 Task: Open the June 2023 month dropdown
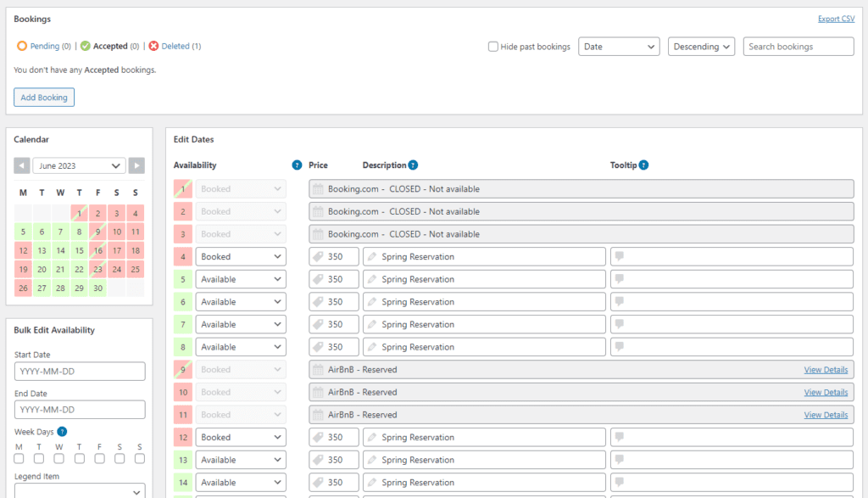point(79,165)
